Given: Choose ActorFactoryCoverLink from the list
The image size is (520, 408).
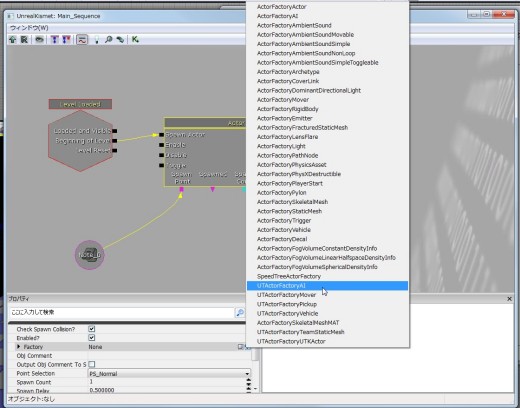Looking at the screenshot, I should [327, 81].
